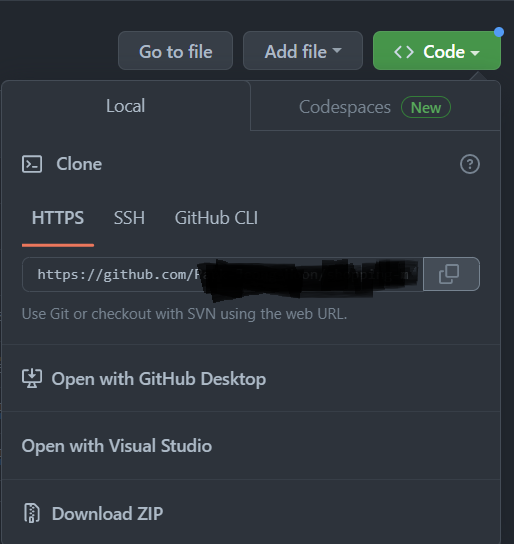Select the HTTPS clone option
The width and height of the screenshot is (514, 544).
click(58, 218)
